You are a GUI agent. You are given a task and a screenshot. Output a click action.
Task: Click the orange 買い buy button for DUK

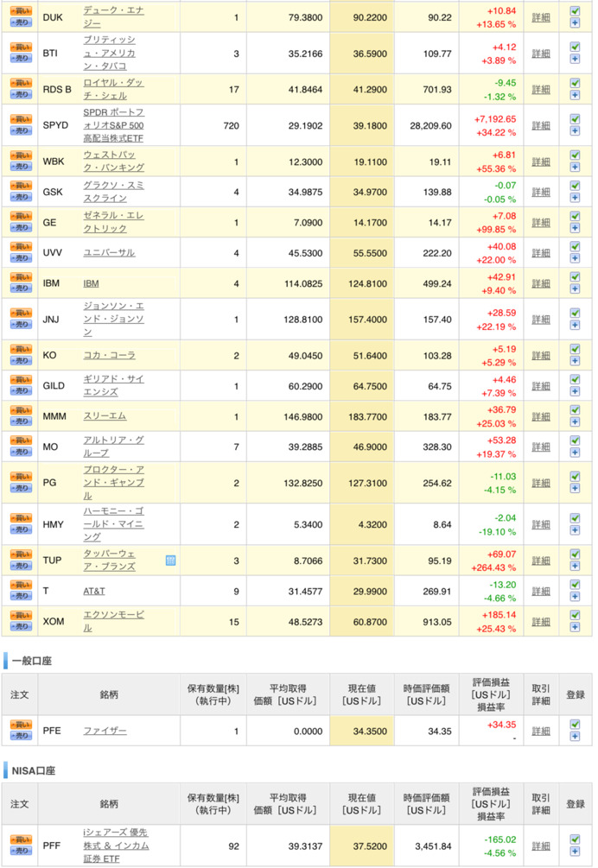click(21, 11)
